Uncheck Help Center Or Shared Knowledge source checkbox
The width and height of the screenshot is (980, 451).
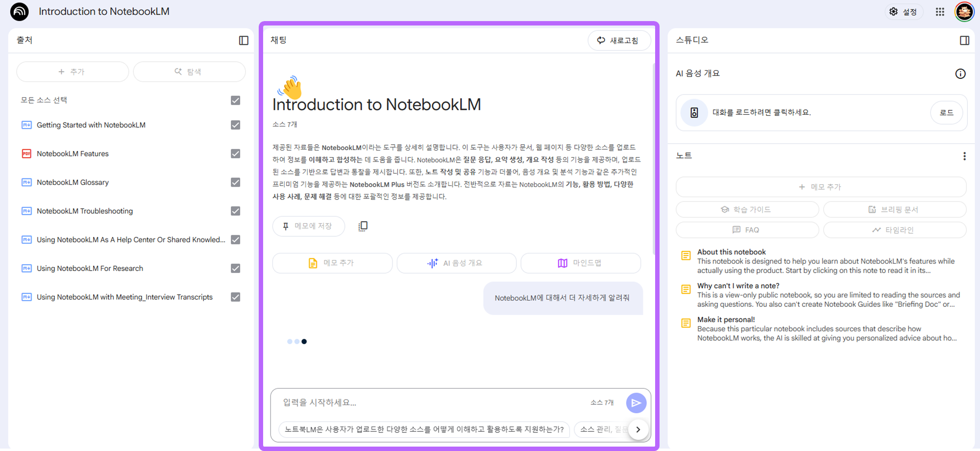click(236, 240)
